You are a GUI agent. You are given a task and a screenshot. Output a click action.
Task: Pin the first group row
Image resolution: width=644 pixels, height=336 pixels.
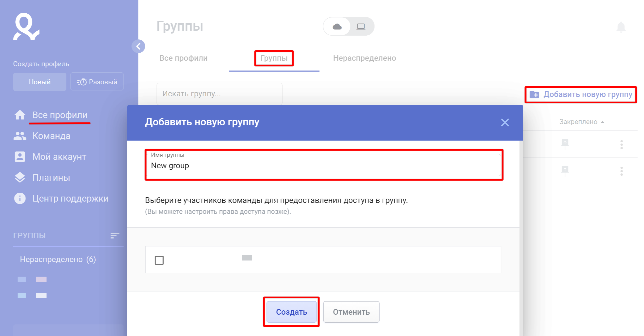coord(565,144)
